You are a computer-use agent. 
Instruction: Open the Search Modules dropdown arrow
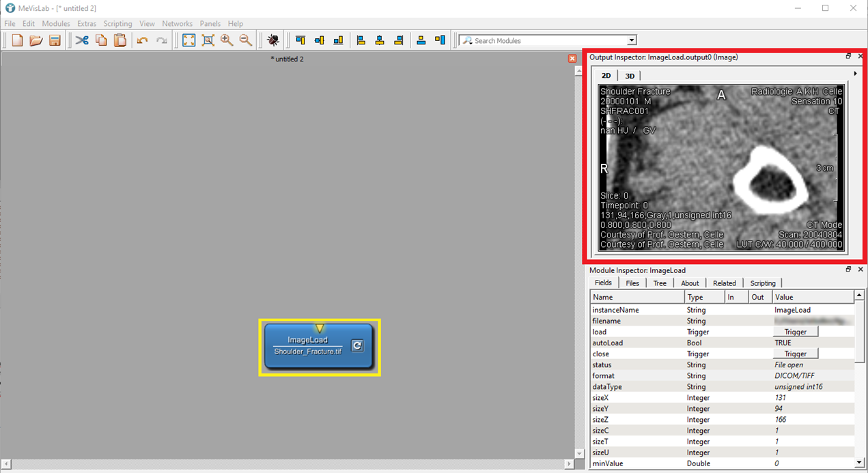point(632,41)
